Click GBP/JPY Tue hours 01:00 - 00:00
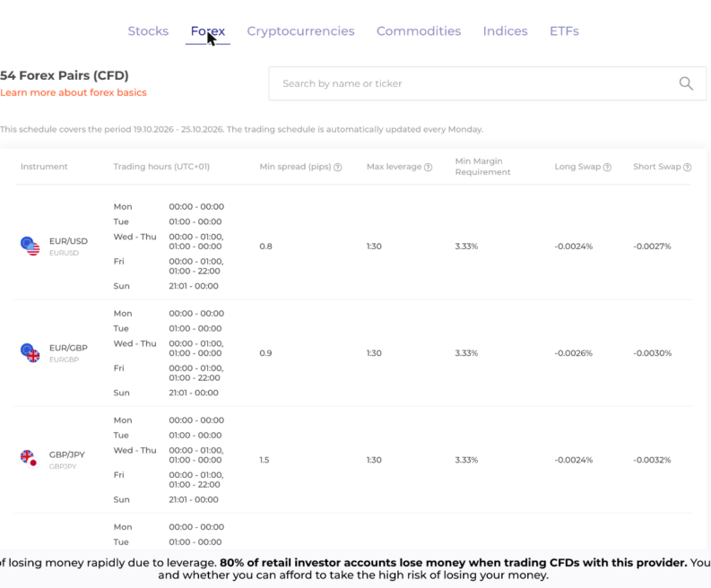 coord(195,436)
